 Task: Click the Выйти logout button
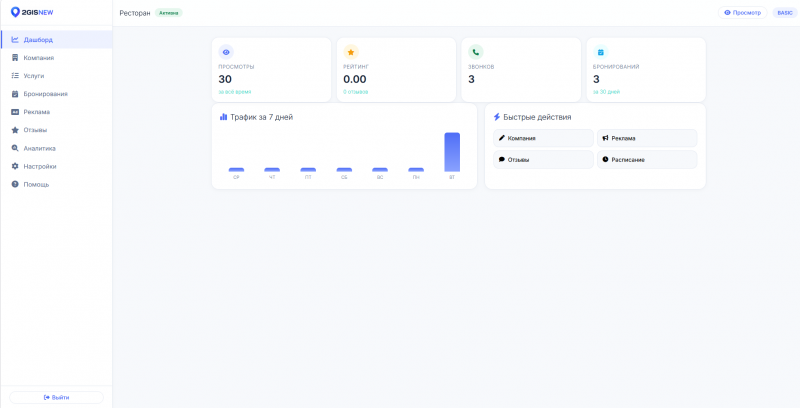(56, 397)
